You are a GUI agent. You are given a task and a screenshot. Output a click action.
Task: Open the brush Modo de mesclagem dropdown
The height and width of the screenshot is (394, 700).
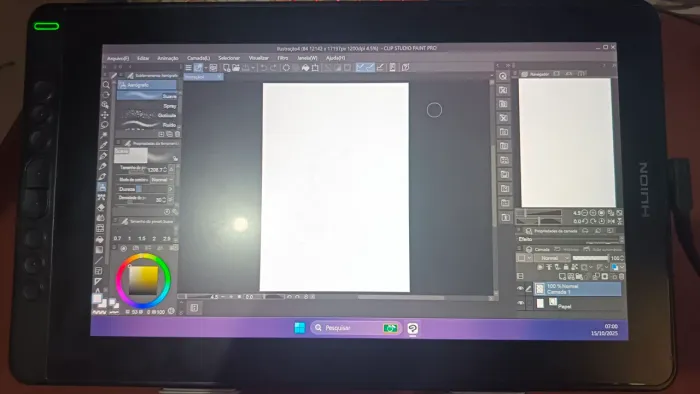pyautogui.click(x=162, y=179)
